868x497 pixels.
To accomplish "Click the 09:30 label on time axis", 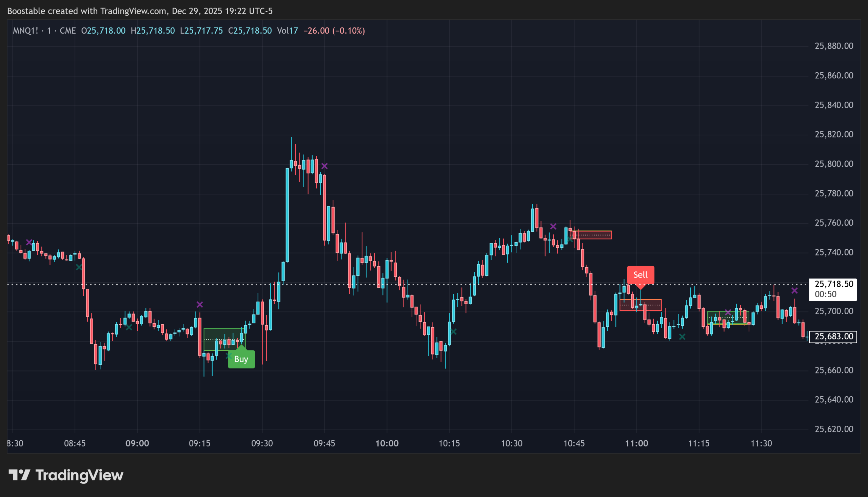I will coord(262,443).
